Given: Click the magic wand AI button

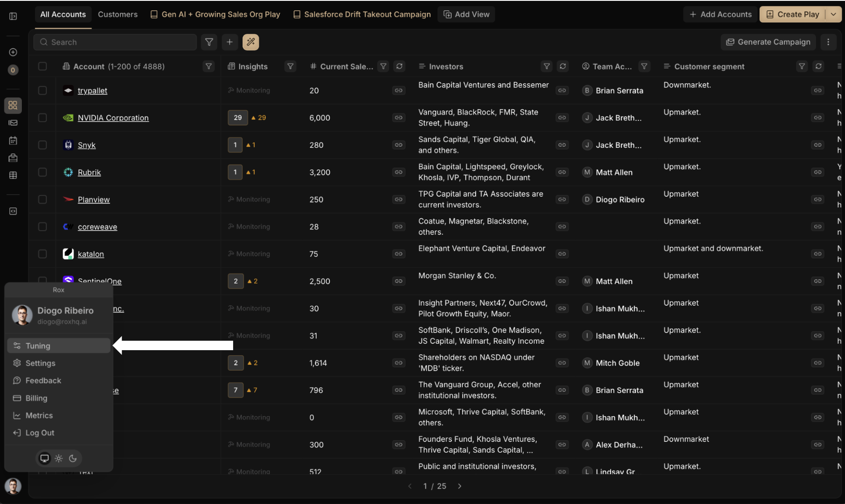Looking at the screenshot, I should click(251, 42).
